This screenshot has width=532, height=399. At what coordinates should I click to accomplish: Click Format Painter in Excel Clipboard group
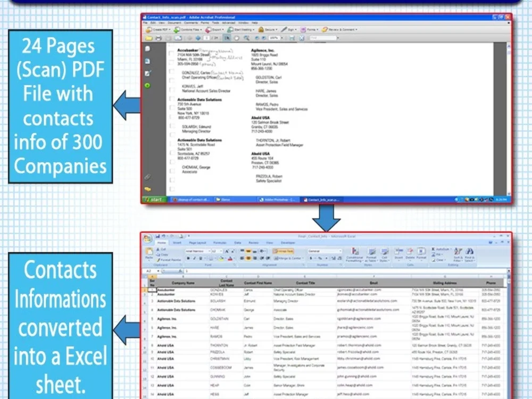(169, 260)
